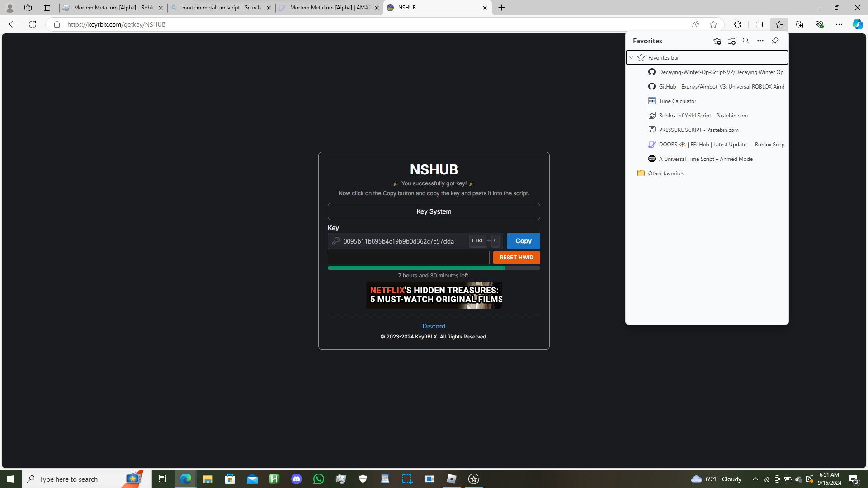Open More options in Favorites panel
Screen dimensions: 868x488
tap(760, 41)
